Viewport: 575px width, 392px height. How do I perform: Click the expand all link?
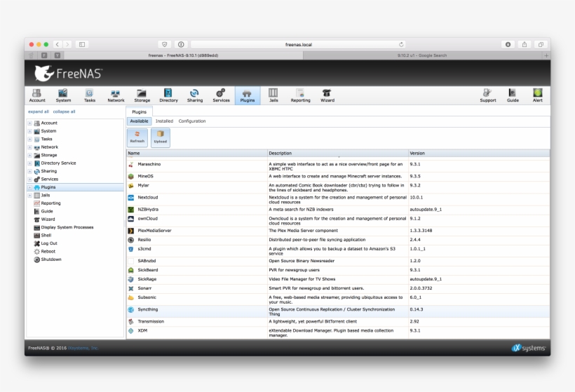[x=39, y=111]
